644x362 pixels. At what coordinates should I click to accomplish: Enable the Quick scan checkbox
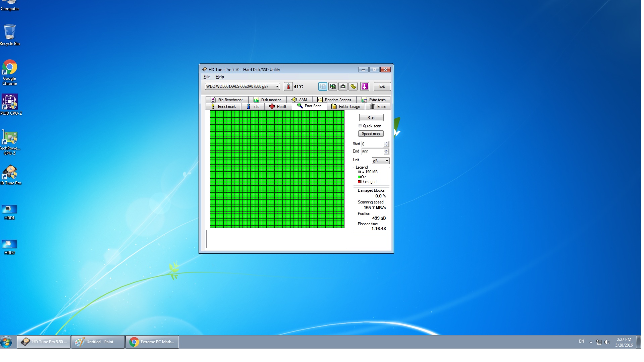pos(360,126)
